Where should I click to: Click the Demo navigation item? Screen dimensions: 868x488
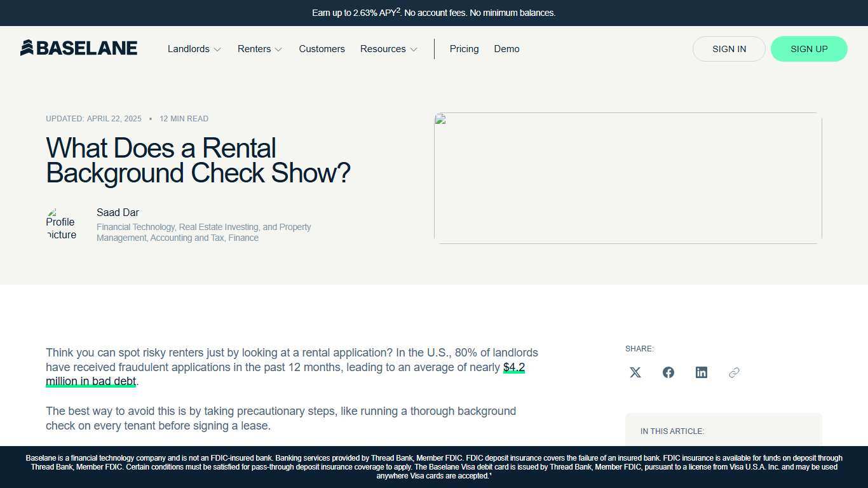(x=506, y=49)
